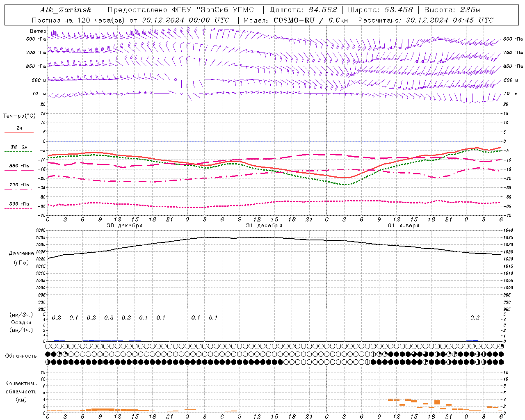525x420 pixels.
Task: Click the Ветер panel label
Action: [38, 31]
